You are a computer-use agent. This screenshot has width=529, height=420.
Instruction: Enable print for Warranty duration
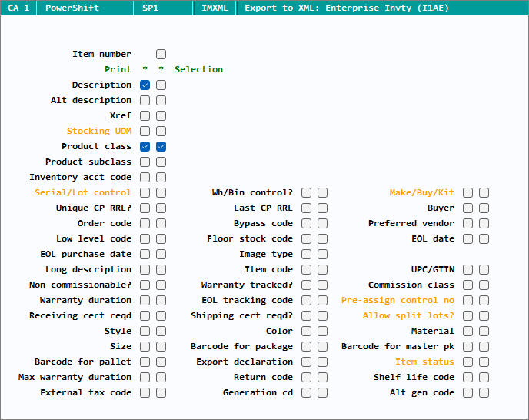click(145, 300)
